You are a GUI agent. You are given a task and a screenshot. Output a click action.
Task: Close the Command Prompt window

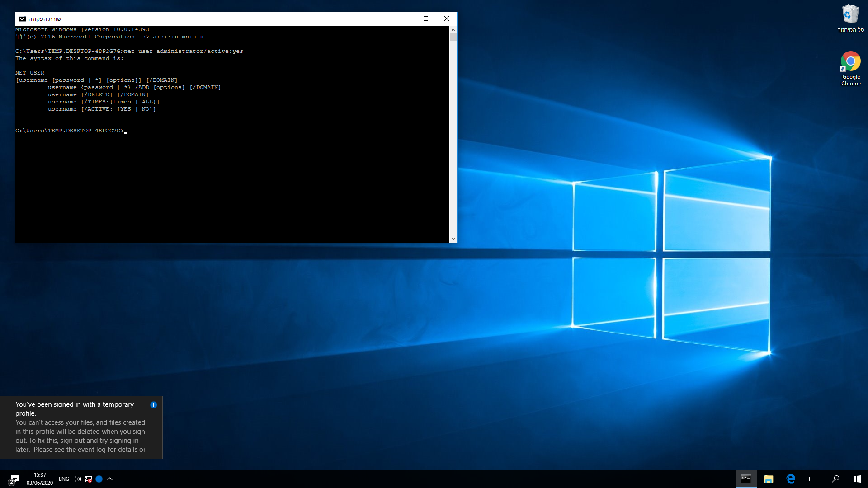click(x=447, y=19)
